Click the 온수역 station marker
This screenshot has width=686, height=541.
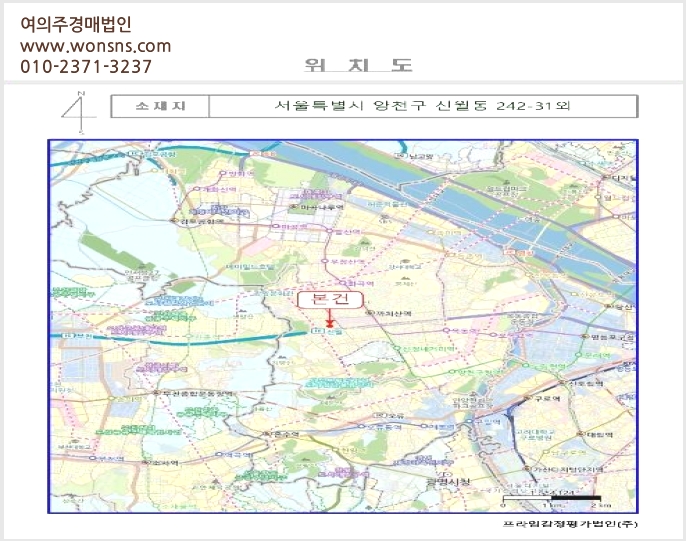click(265, 434)
